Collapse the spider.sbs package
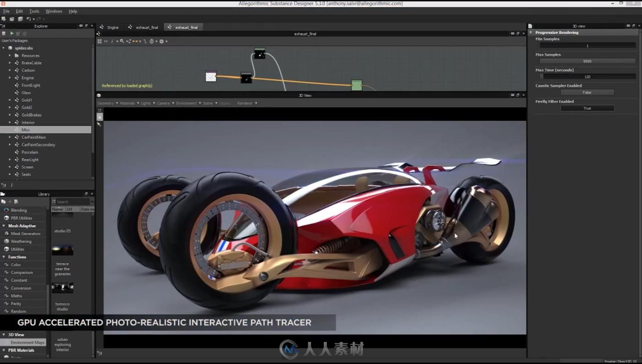Viewport: 642px width, 364px height. point(4,48)
